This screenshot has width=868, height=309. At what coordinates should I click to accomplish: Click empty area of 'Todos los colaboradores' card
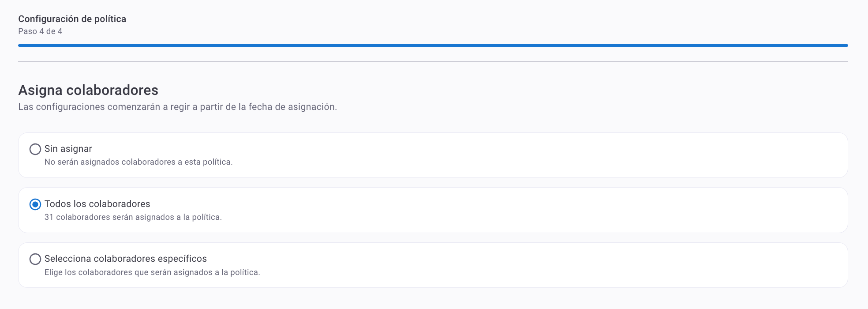coord(529,210)
